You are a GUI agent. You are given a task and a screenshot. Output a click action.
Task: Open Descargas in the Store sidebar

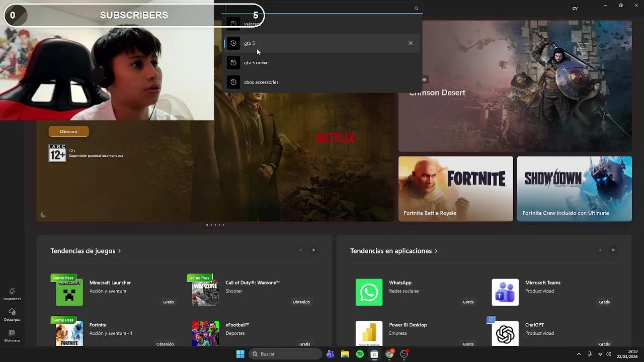pyautogui.click(x=12, y=315)
